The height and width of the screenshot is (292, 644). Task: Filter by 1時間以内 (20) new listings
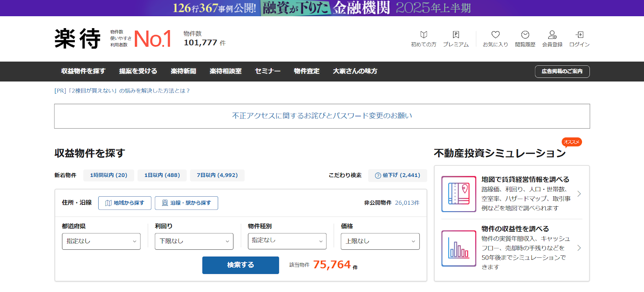[x=109, y=175]
